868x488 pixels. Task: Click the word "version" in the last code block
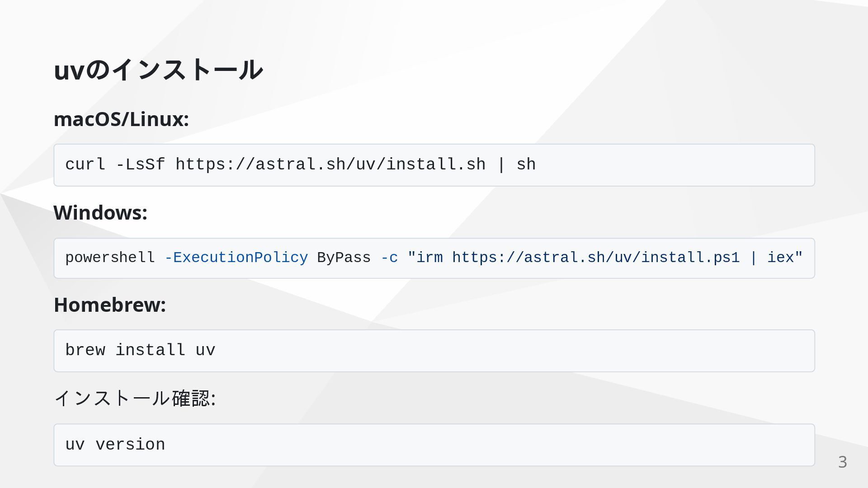[130, 445]
